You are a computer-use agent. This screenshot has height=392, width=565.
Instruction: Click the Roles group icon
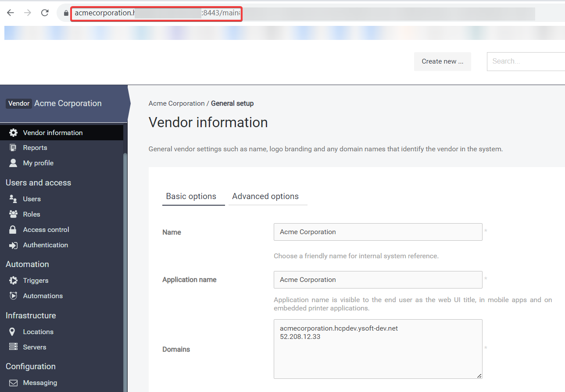[14, 214]
